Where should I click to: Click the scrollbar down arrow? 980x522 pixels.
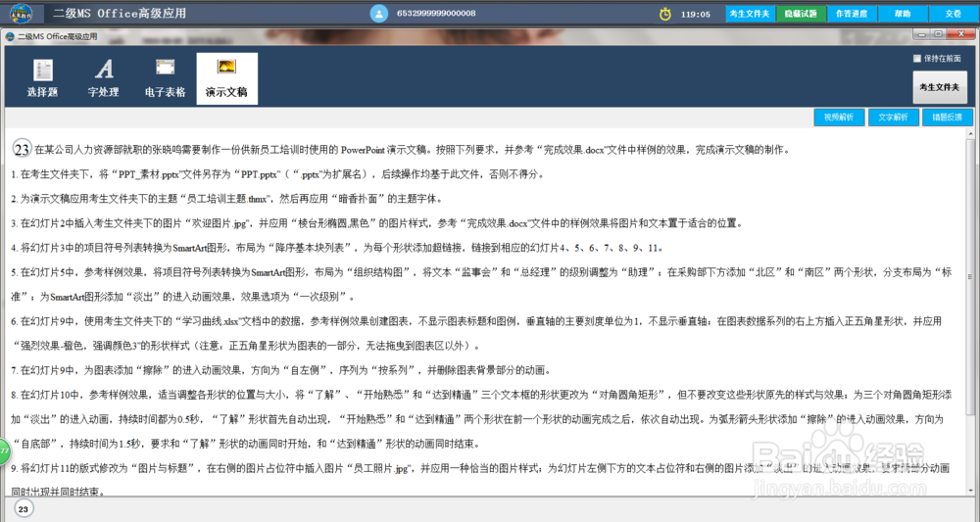[x=970, y=491]
